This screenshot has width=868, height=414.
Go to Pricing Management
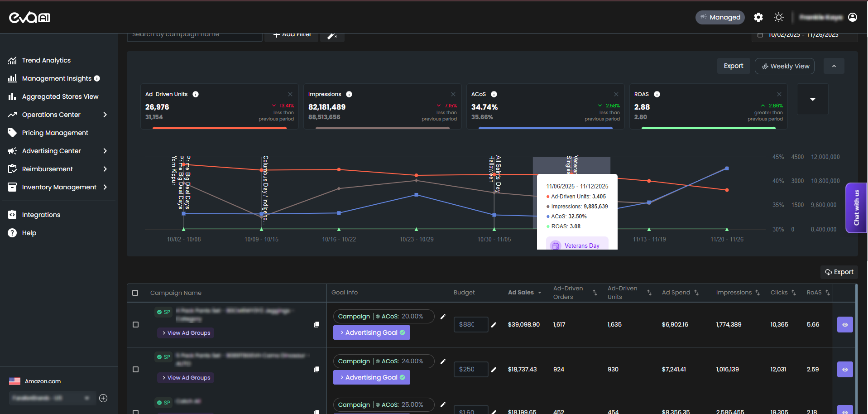55,133
